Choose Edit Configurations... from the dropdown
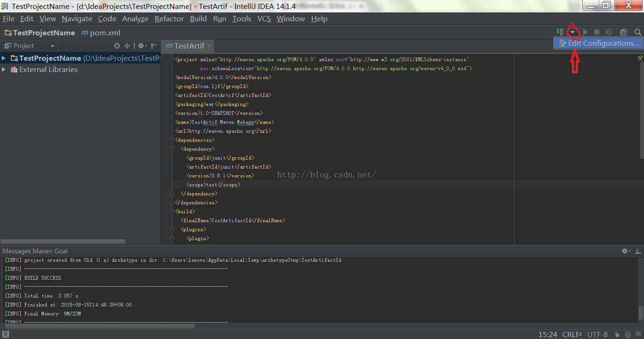Screen dimensions: 644x339 click(599, 43)
